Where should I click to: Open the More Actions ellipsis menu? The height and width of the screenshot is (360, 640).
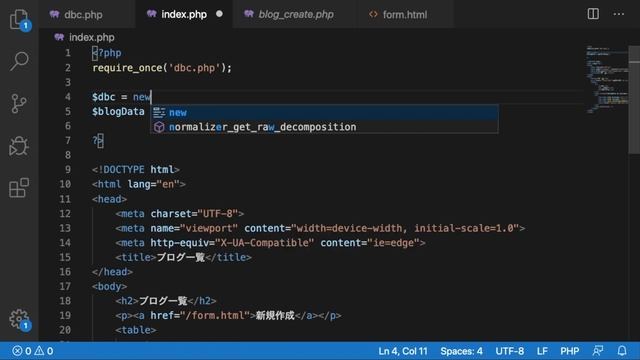(x=619, y=14)
